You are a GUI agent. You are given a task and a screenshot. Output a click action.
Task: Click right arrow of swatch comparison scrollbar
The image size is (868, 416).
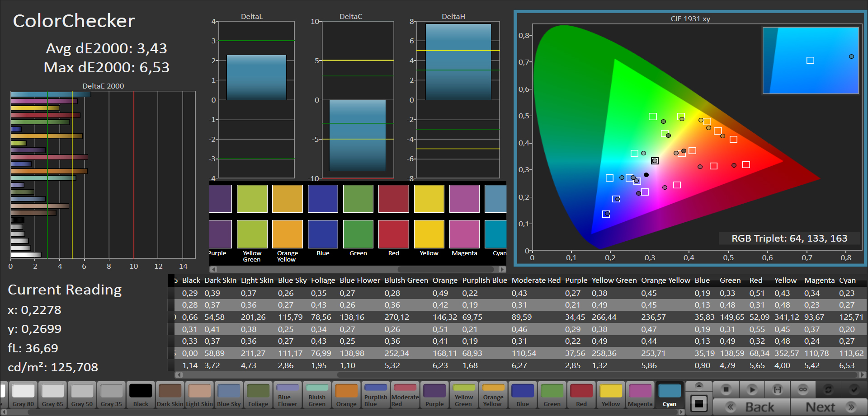pos(502,269)
